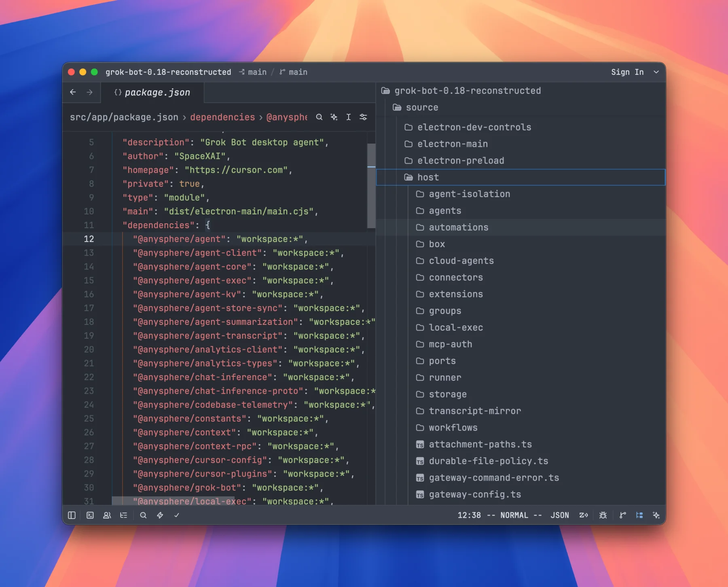Open inline assist sparkle in breadcrumb bar
The height and width of the screenshot is (587, 728).
coord(334,117)
